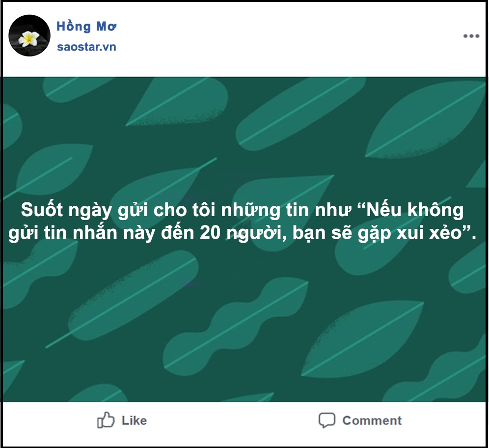Click the word "tôi" in the status

(x=203, y=210)
